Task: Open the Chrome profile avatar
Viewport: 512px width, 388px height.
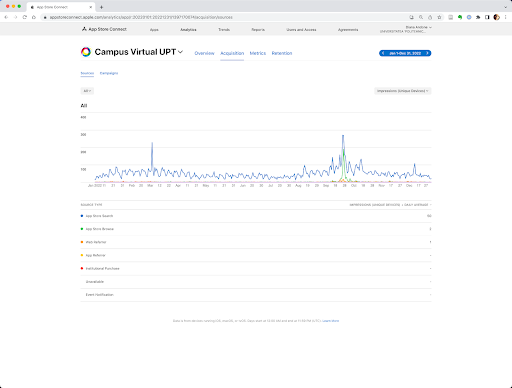Action: (x=496, y=17)
